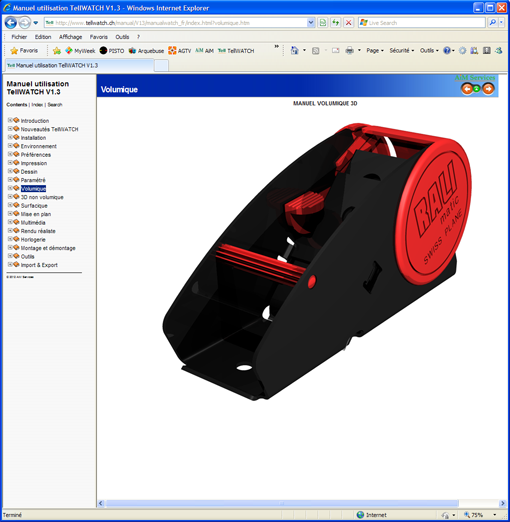The image size is (510, 522).
Task: Click the blue Help question mark icon
Action: coord(447,51)
